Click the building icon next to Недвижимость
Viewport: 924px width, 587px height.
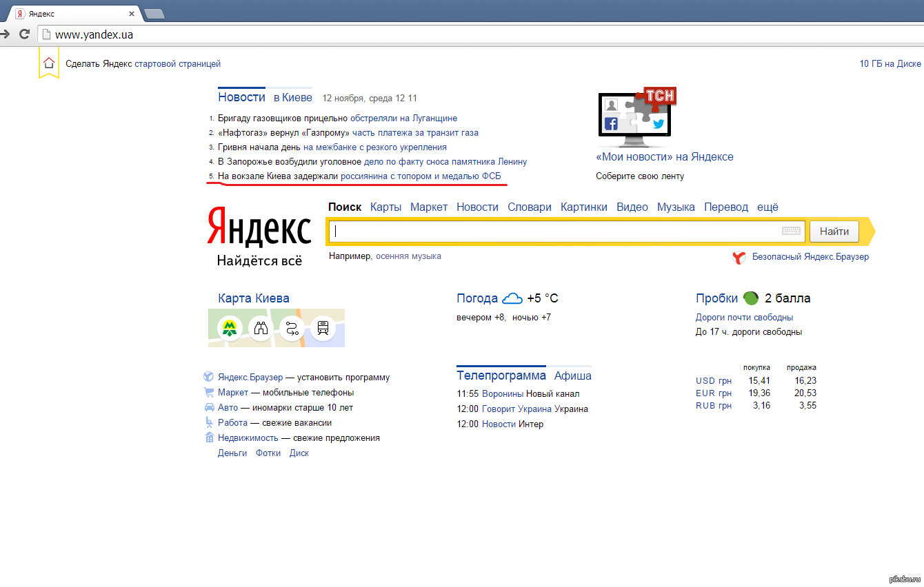point(209,437)
